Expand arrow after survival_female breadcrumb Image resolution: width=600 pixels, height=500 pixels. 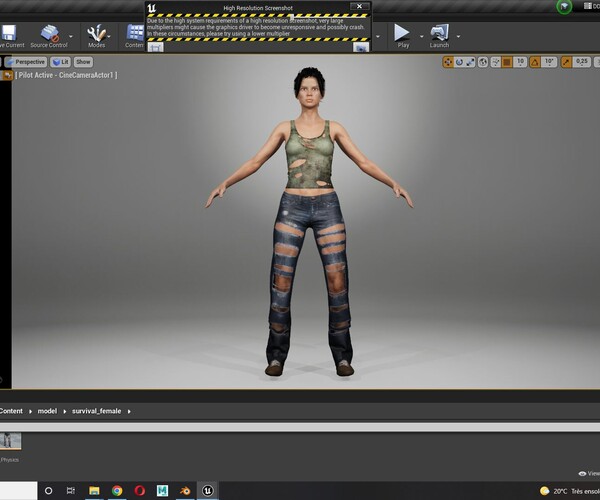tap(129, 411)
